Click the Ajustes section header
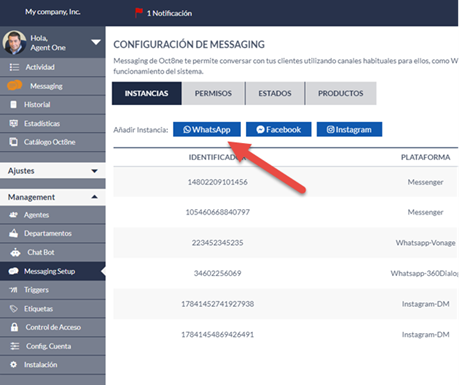The height and width of the screenshot is (385, 459). pos(53,171)
